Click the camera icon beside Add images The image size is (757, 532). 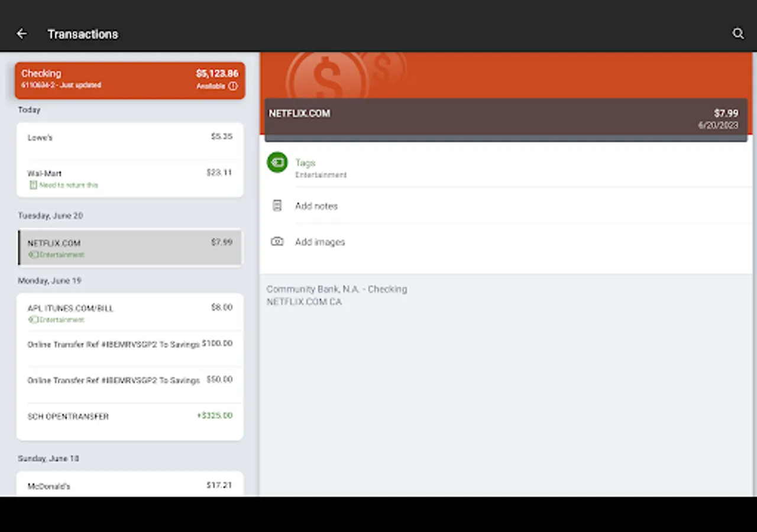[x=277, y=241]
